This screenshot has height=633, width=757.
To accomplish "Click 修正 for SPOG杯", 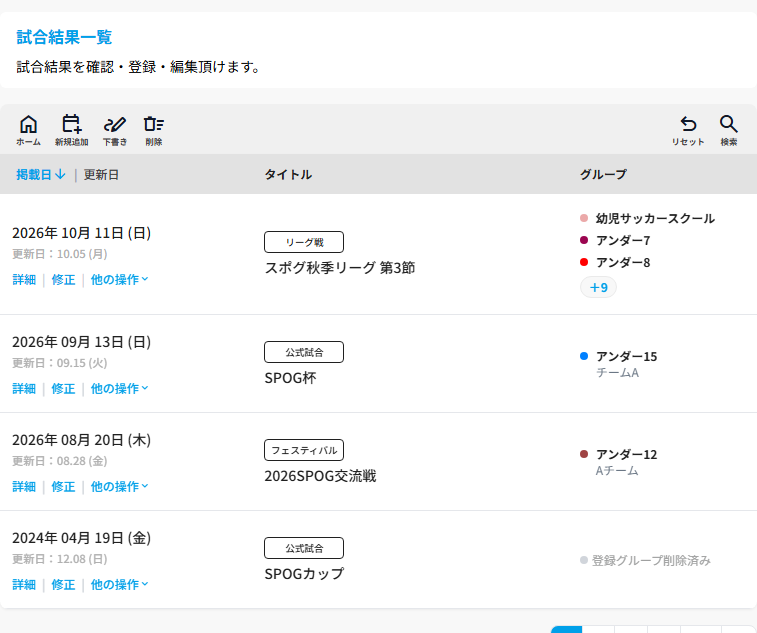I will pyautogui.click(x=63, y=389).
